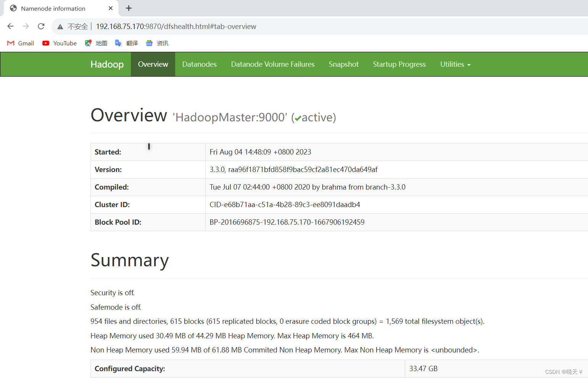The width and height of the screenshot is (588, 378).
Task: Close the Namenode information tab
Action: pyautogui.click(x=111, y=8)
